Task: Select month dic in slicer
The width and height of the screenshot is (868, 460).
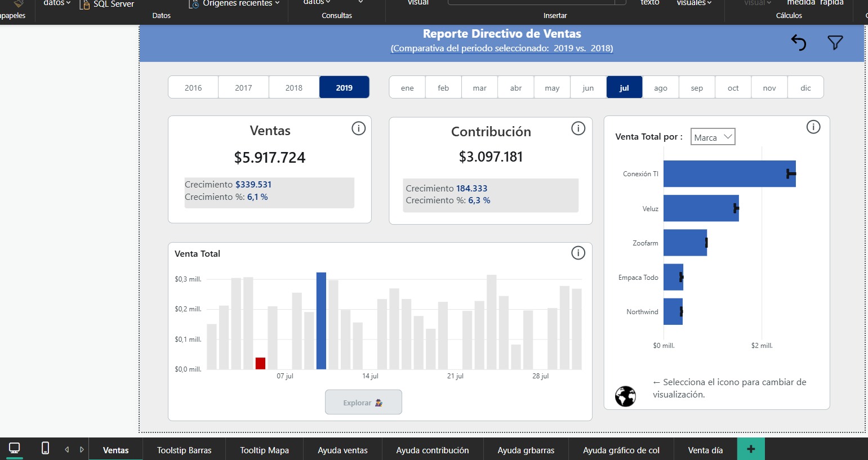Action: pos(805,87)
